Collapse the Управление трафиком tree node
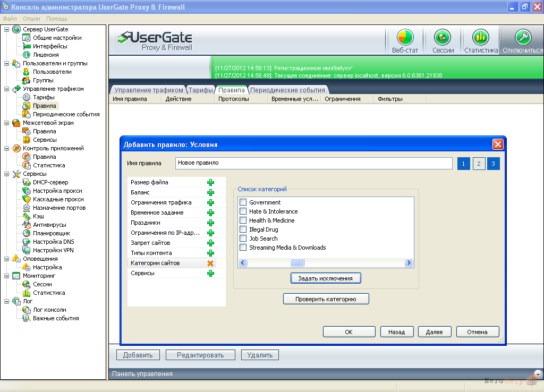 pyautogui.click(x=6, y=89)
